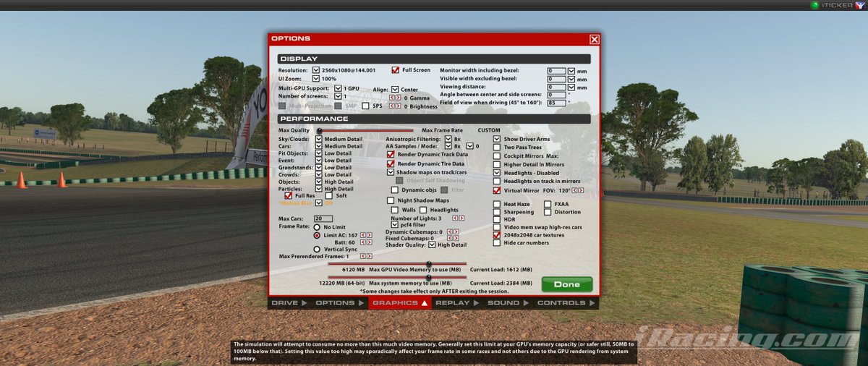Enable the SPS checkbox
The width and height of the screenshot is (868, 366).
coord(366,106)
